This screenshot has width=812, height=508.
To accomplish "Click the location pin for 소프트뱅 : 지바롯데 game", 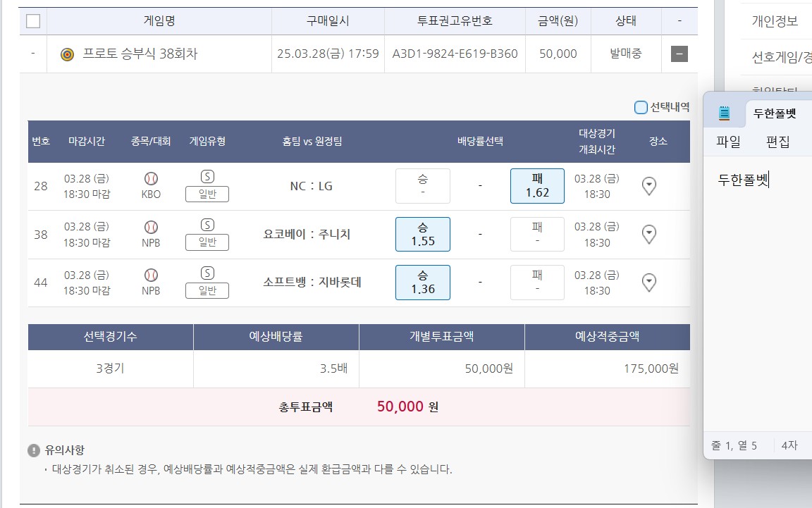I will [x=649, y=283].
